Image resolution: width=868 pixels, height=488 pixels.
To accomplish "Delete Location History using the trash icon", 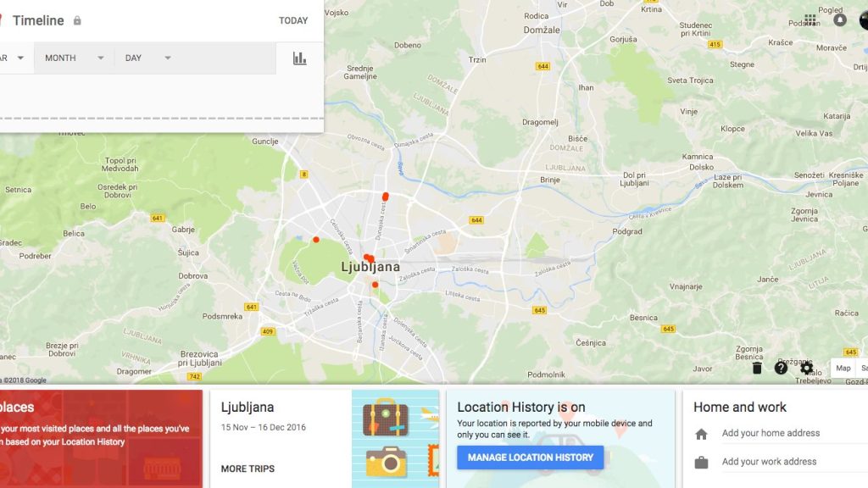I will (757, 369).
